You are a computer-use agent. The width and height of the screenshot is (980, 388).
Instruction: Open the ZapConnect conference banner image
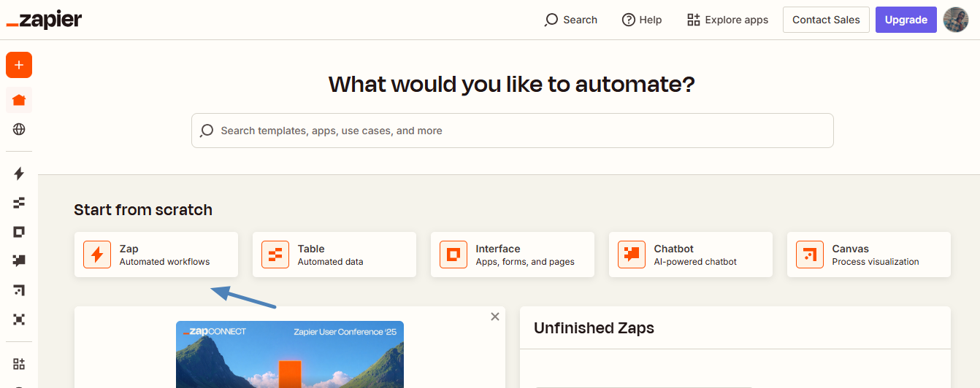coord(290,354)
